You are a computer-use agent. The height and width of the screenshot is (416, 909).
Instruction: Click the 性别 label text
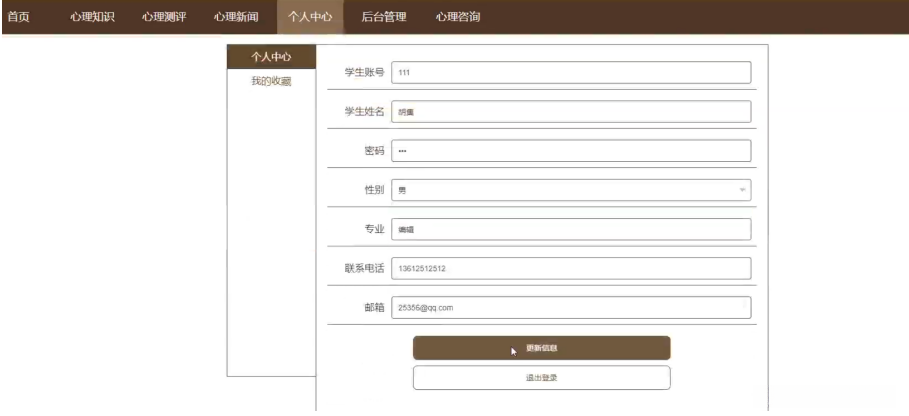pyautogui.click(x=374, y=190)
